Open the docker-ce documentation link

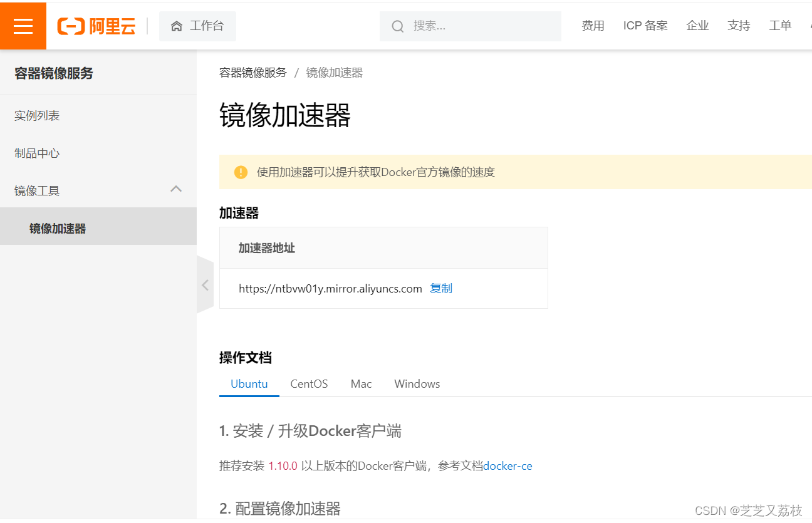point(507,466)
